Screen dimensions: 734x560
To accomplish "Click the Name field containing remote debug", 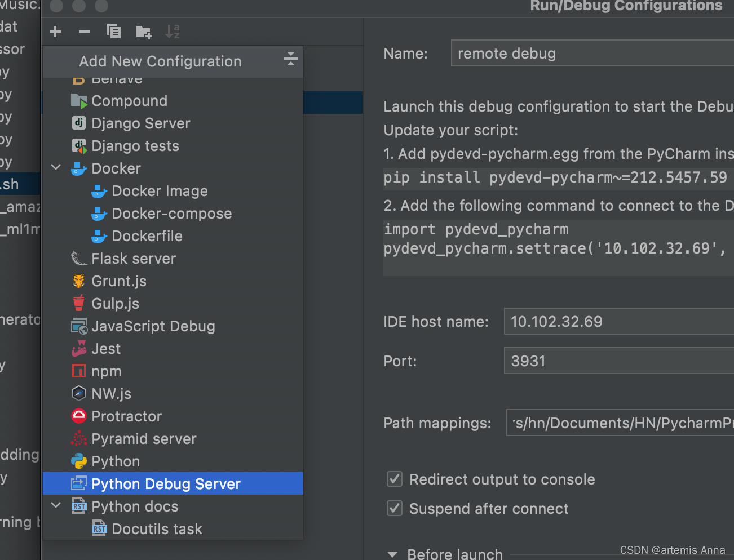I will [x=592, y=54].
